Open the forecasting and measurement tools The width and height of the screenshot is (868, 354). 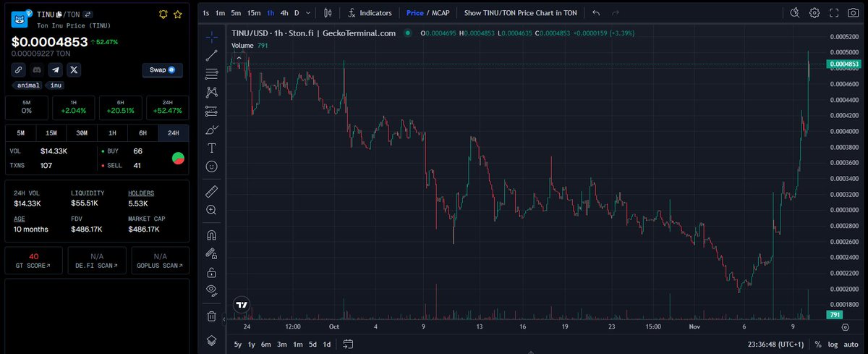click(x=212, y=111)
